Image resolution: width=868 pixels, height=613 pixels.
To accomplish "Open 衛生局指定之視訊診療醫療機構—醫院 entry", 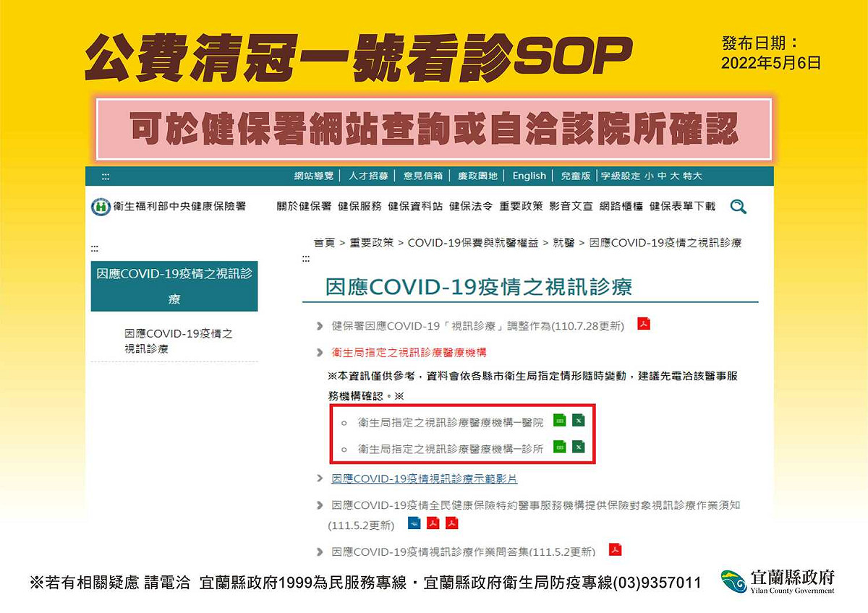I will coord(450,422).
